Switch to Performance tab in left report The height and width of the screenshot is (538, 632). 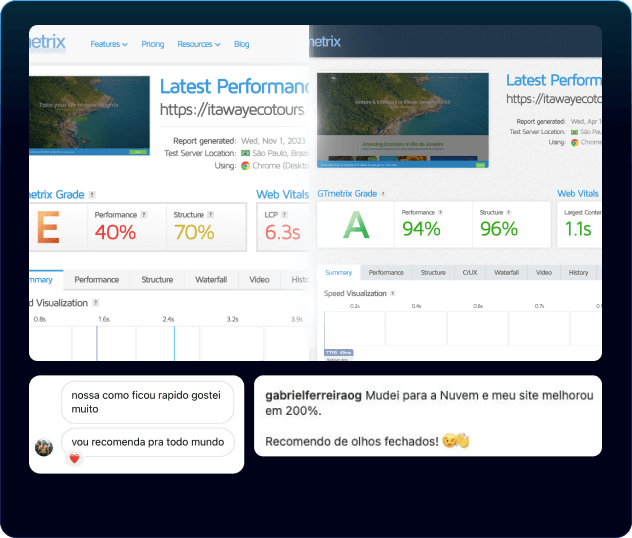[x=97, y=280]
